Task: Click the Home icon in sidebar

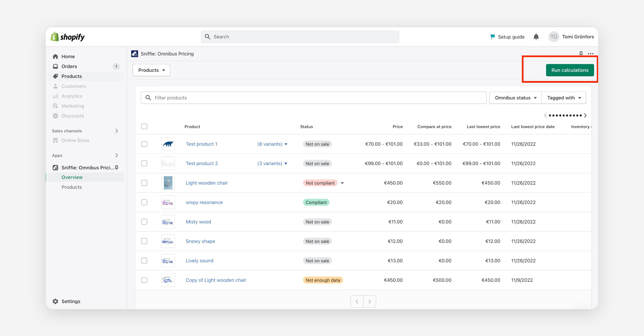Action: (x=56, y=57)
